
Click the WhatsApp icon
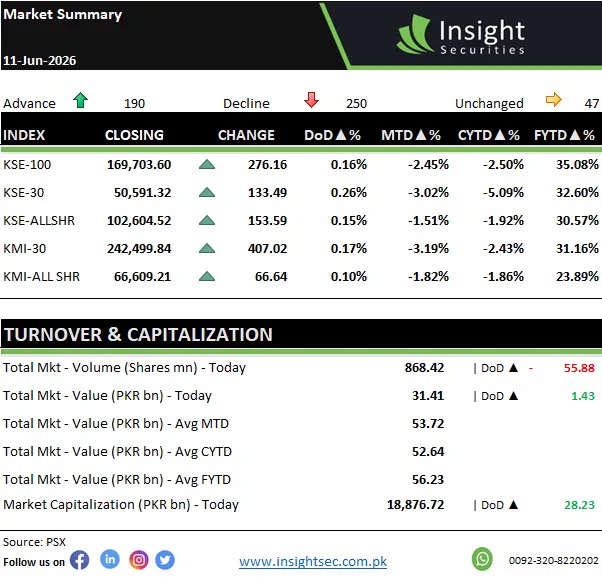(482, 559)
